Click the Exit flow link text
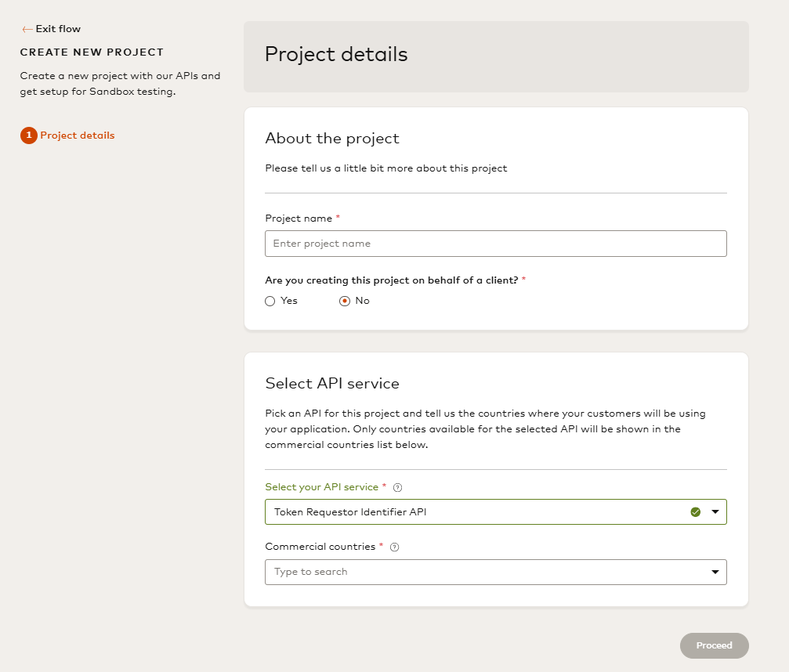 tap(58, 29)
